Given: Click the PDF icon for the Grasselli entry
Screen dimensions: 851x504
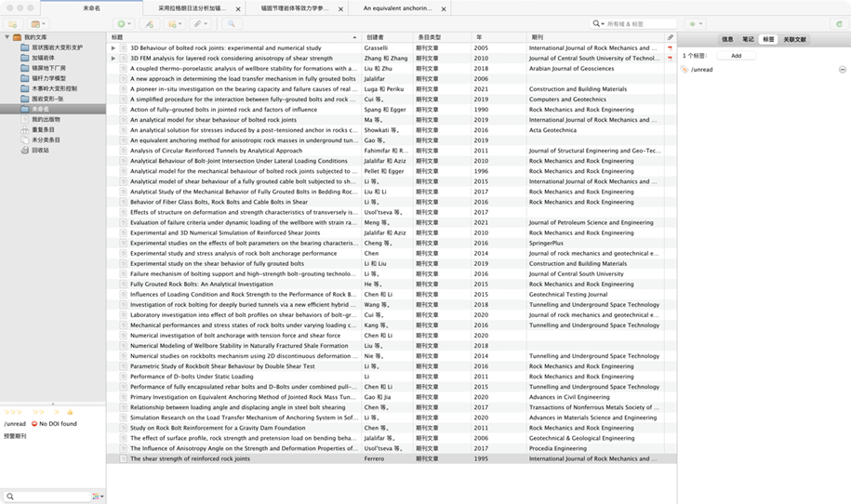Looking at the screenshot, I should click(x=671, y=47).
